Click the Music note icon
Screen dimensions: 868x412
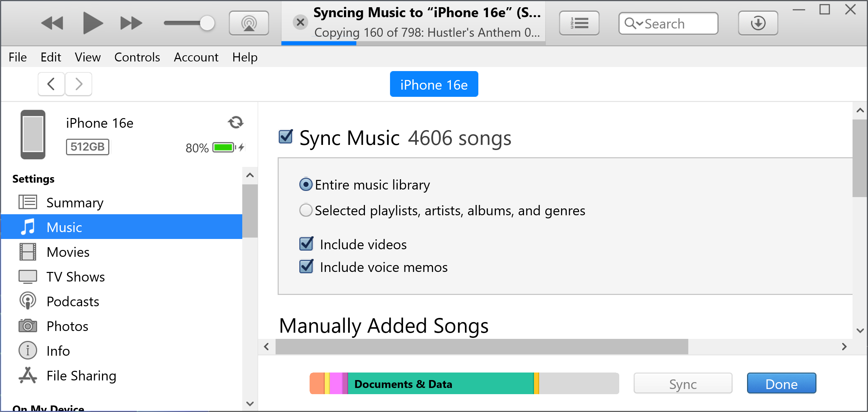point(28,227)
